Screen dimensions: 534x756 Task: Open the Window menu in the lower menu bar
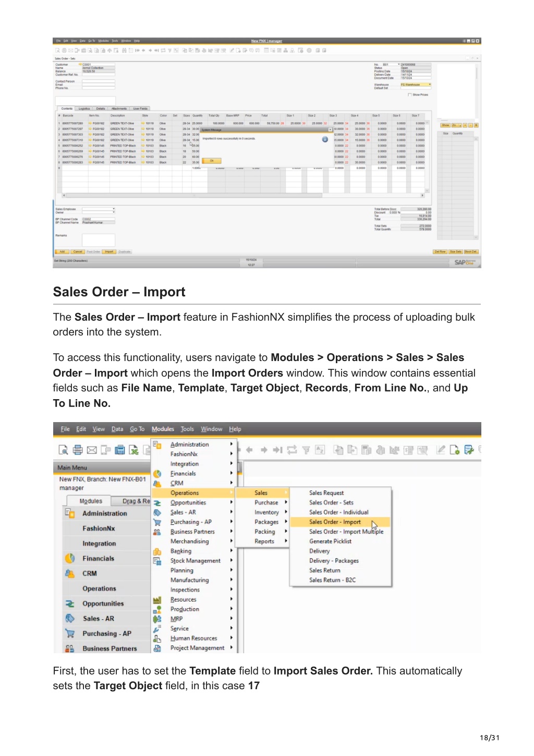point(211,429)
